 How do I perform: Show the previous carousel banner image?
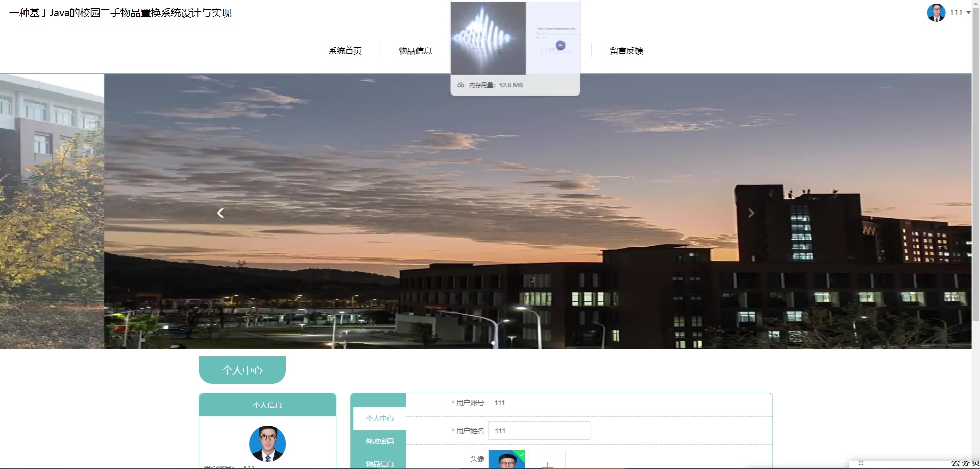[220, 213]
